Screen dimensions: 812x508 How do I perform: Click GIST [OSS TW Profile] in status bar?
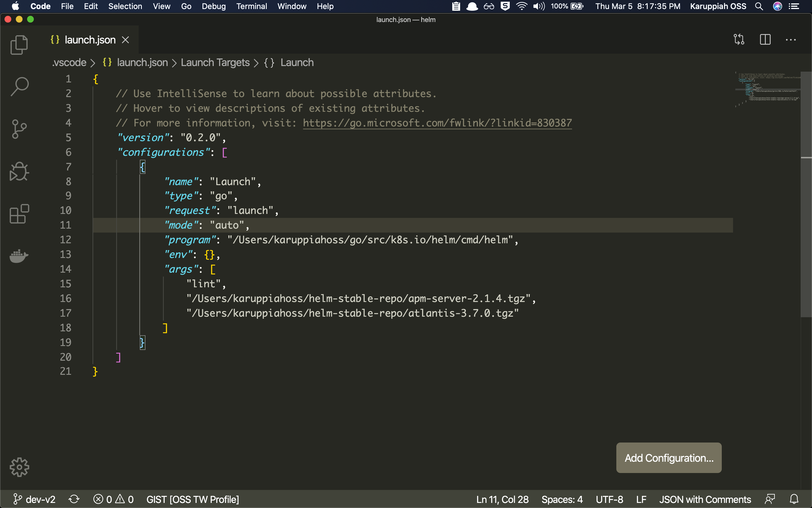pyautogui.click(x=193, y=499)
